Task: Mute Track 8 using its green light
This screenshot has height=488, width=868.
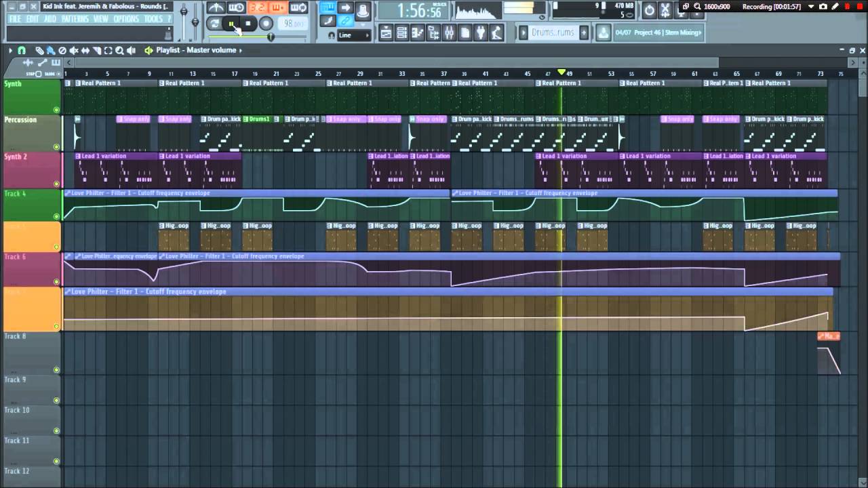Action: point(56,370)
